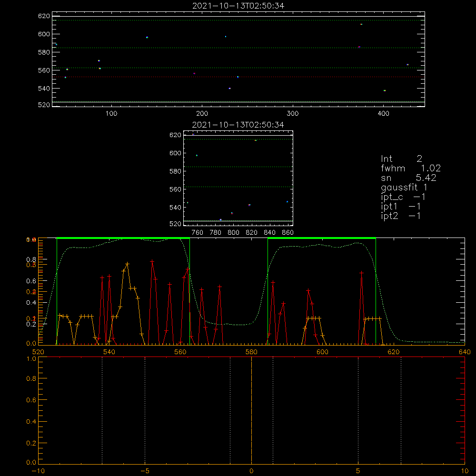The width and height of the screenshot is (476, 476).
Task: Select the 'fwhm 1.02' readout line
Action: pyautogui.click(x=411, y=168)
